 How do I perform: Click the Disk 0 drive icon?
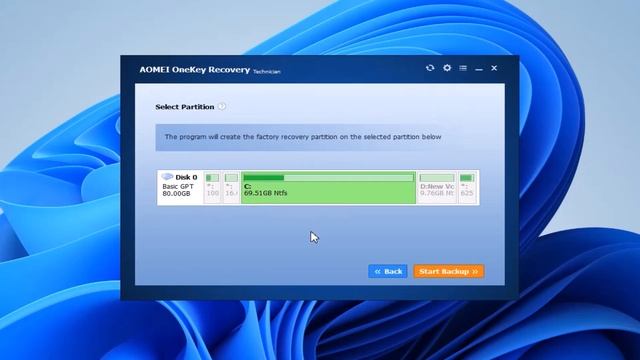pyautogui.click(x=167, y=177)
